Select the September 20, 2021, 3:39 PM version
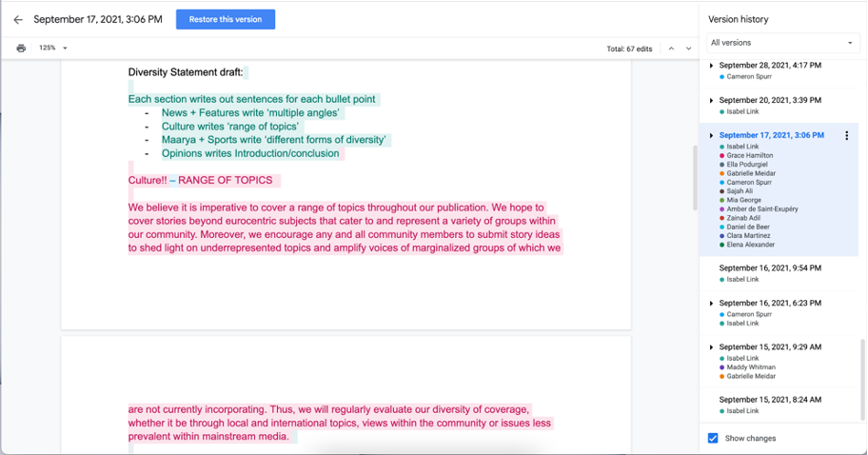This screenshot has width=868, height=455. coord(769,100)
